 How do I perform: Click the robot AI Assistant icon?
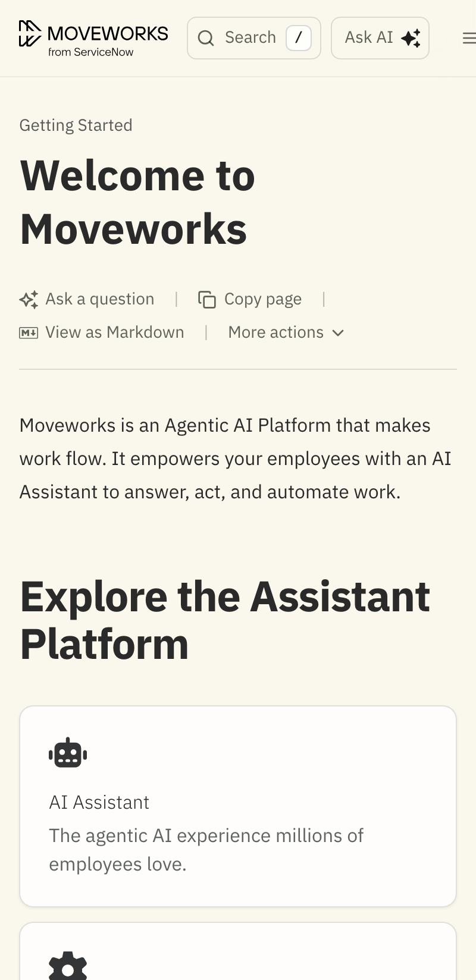(68, 753)
